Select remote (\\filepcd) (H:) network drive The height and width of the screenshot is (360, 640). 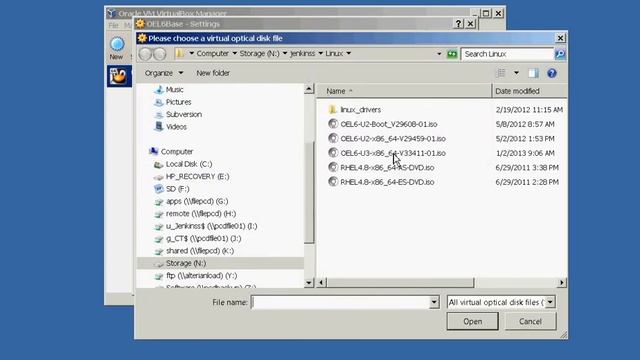coord(200,213)
